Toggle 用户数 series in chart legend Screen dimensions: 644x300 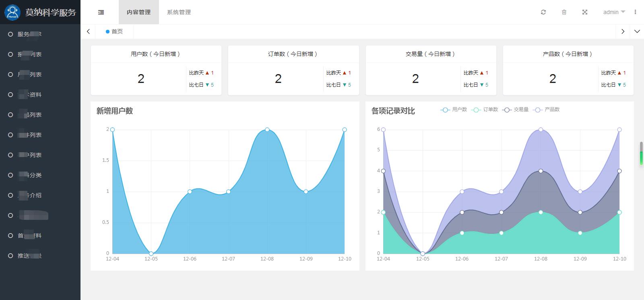(x=454, y=110)
